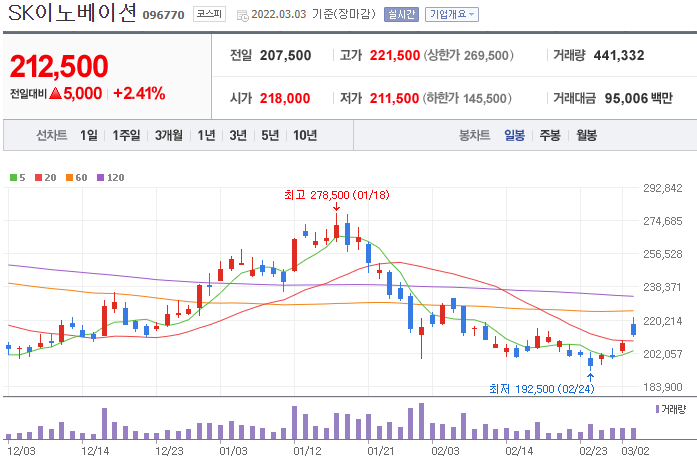Click the 292,842 price axis label
This screenshot has width=697, height=462.
coord(662,188)
